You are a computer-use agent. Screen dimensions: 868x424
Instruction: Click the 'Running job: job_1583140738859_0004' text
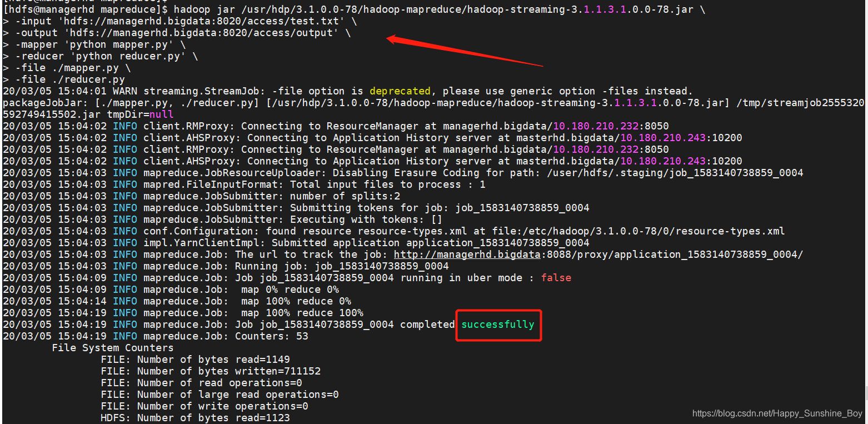coord(342,266)
